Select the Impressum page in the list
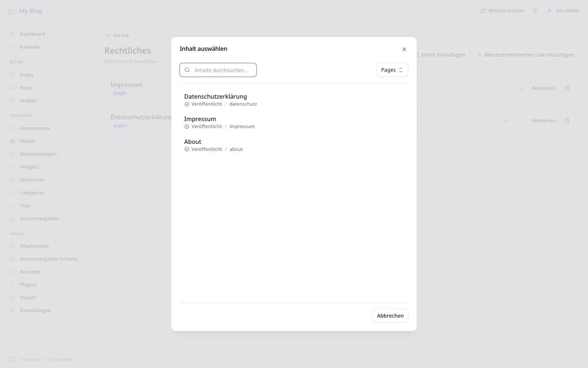Image resolution: width=588 pixels, height=368 pixels. tap(294, 122)
